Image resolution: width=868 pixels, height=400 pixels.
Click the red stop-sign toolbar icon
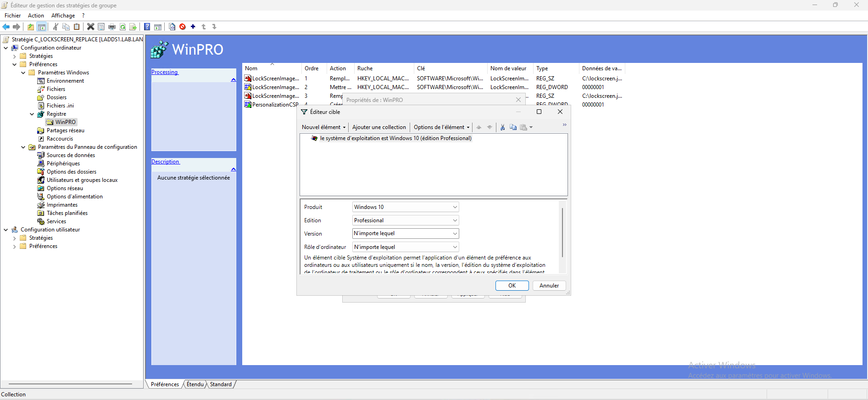[183, 27]
